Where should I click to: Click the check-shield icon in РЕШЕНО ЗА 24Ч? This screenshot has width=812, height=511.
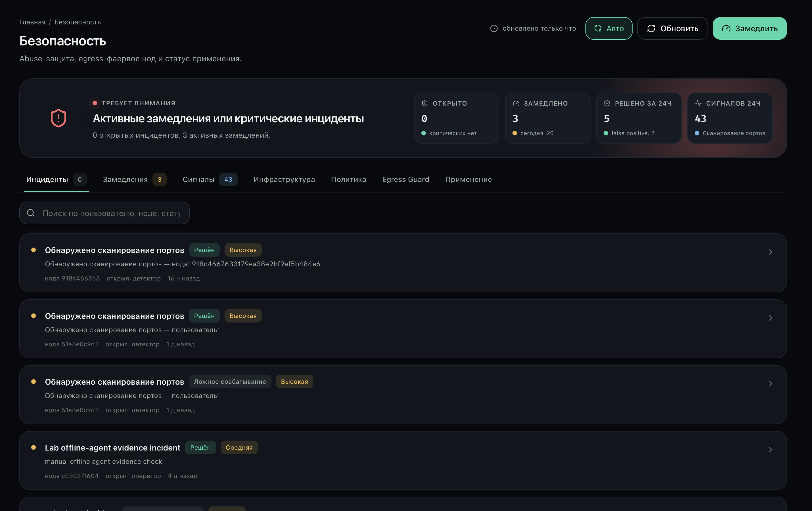pyautogui.click(x=607, y=104)
